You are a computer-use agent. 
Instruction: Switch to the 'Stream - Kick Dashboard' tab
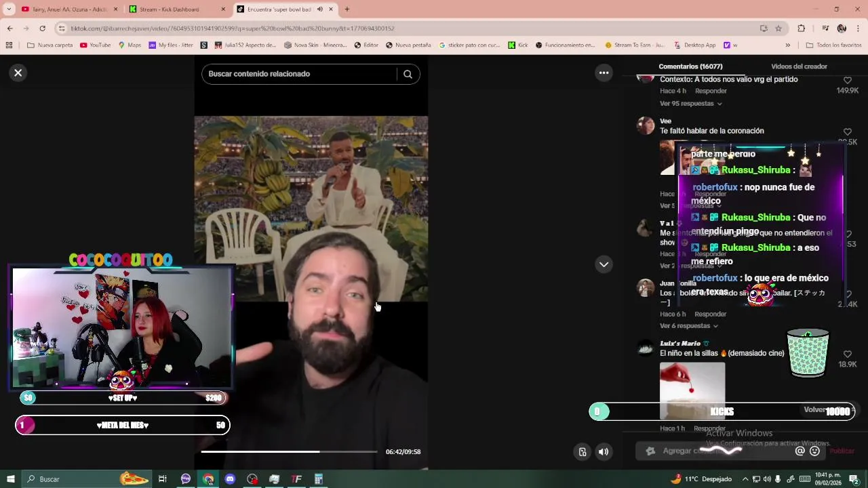[x=175, y=9]
